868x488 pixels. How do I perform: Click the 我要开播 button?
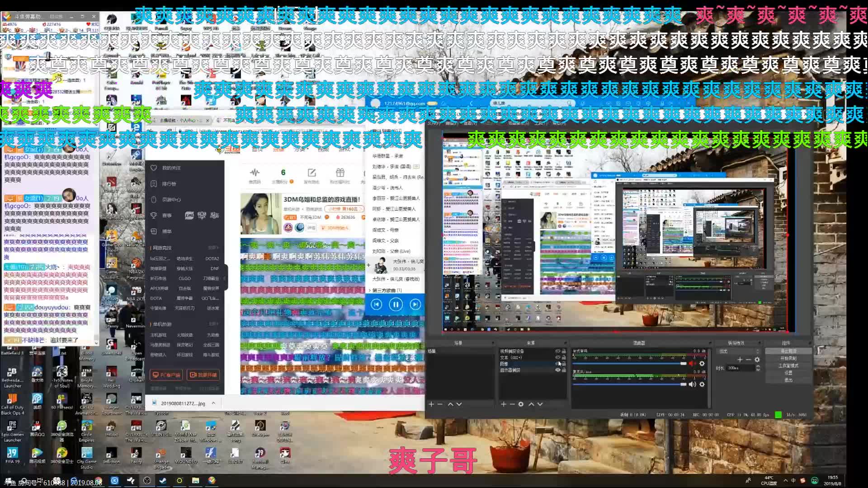pos(203,375)
